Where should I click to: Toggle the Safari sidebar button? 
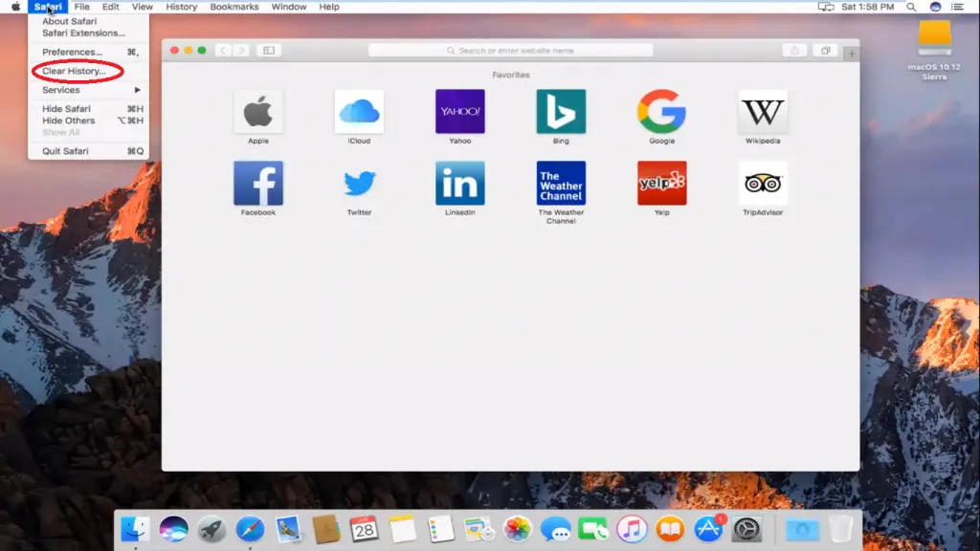coord(269,51)
